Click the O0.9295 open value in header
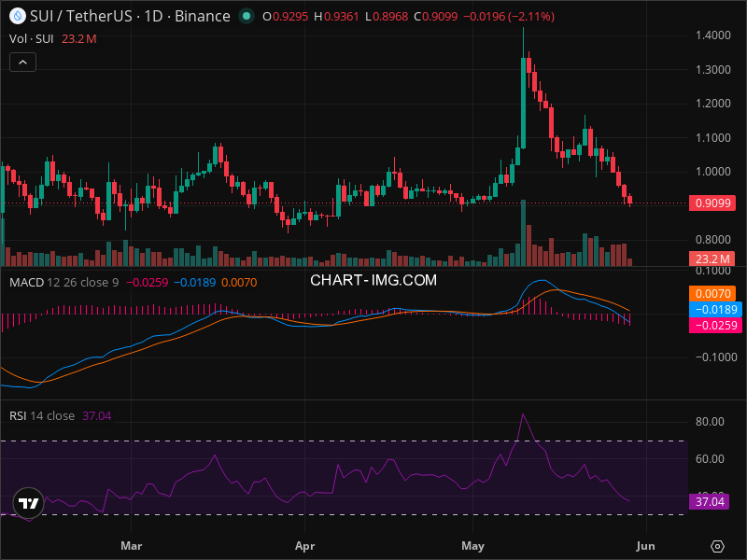The width and height of the screenshot is (747, 560). (x=286, y=16)
